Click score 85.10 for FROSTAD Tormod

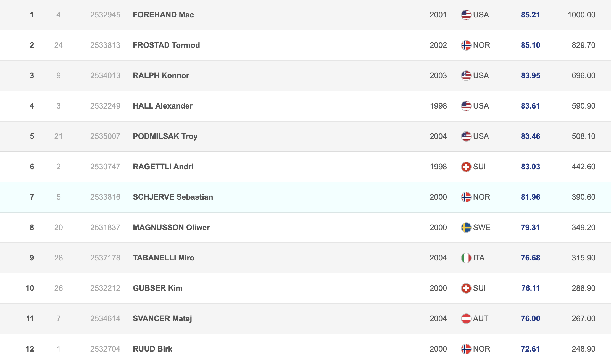tap(530, 45)
